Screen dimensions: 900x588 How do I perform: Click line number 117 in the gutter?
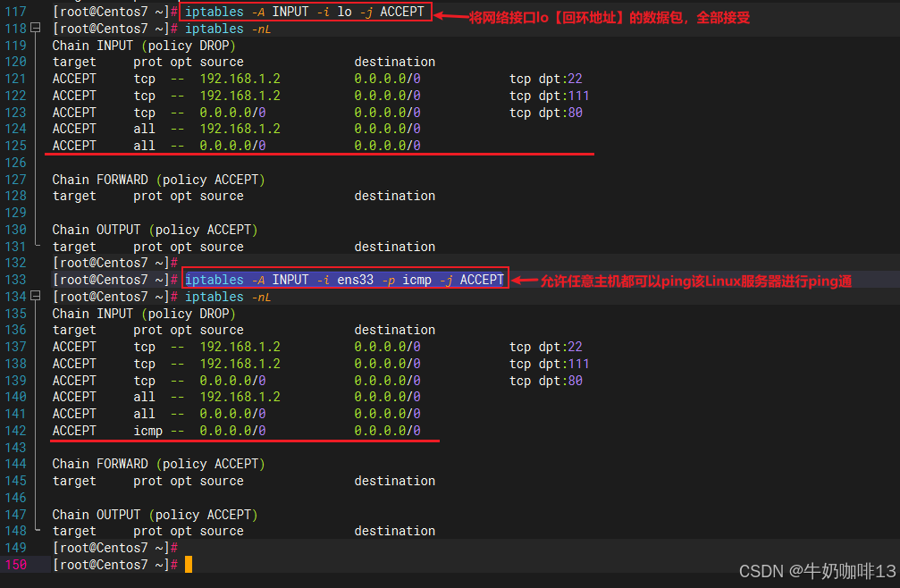click(15, 12)
